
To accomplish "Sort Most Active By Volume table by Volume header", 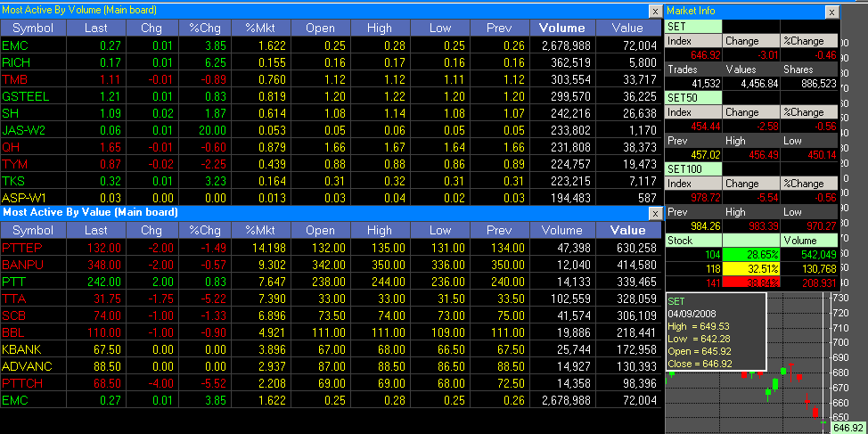I will point(561,29).
